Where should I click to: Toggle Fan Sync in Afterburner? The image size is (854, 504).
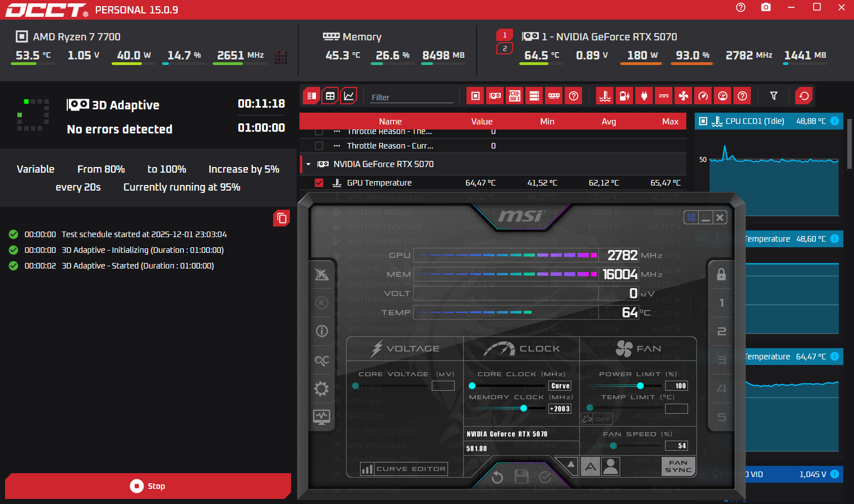[x=678, y=466]
